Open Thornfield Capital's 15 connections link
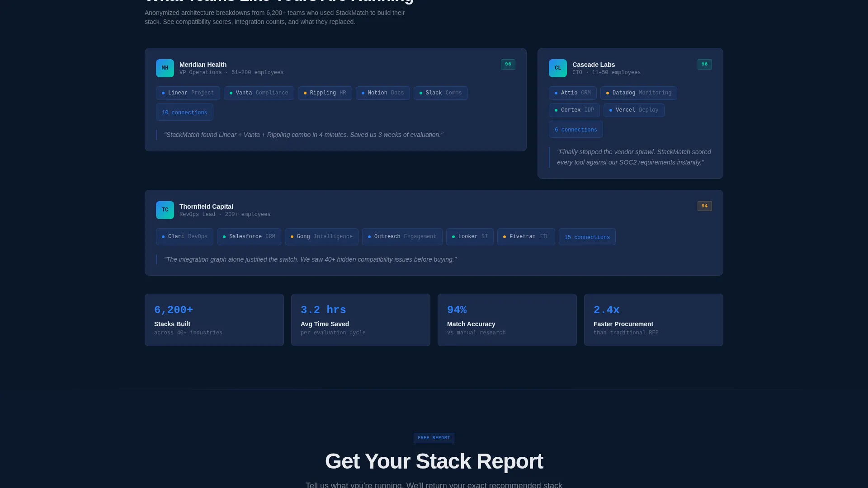 [x=587, y=237]
